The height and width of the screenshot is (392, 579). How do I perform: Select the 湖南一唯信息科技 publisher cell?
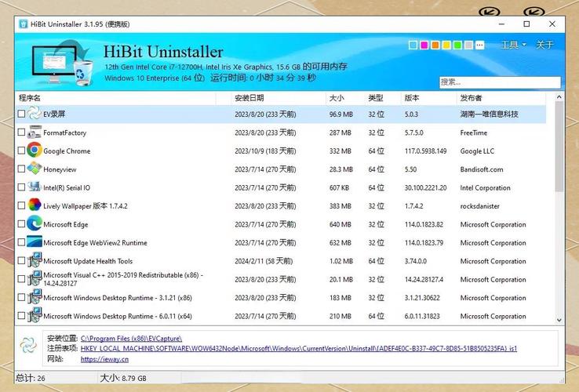tap(490, 114)
